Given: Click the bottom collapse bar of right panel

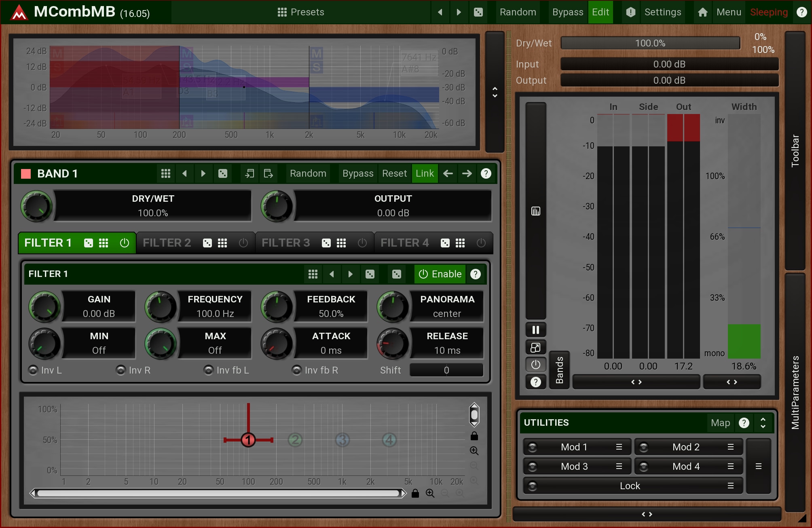Looking at the screenshot, I should 647,514.
